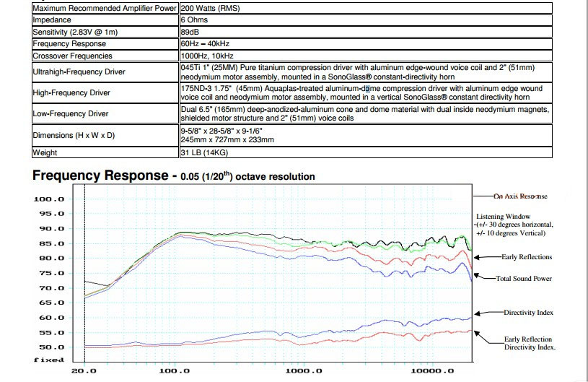Click the "Listening Window" legend text

coord(503,216)
